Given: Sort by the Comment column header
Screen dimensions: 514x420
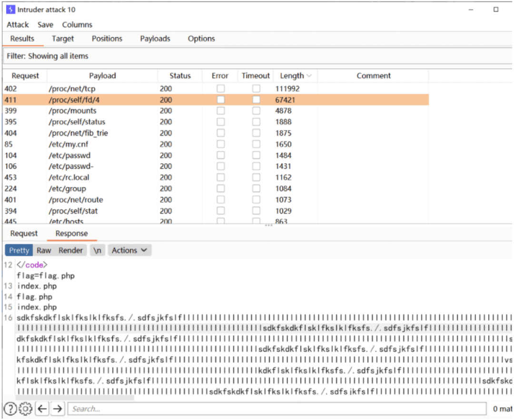Looking at the screenshot, I should [x=374, y=76].
